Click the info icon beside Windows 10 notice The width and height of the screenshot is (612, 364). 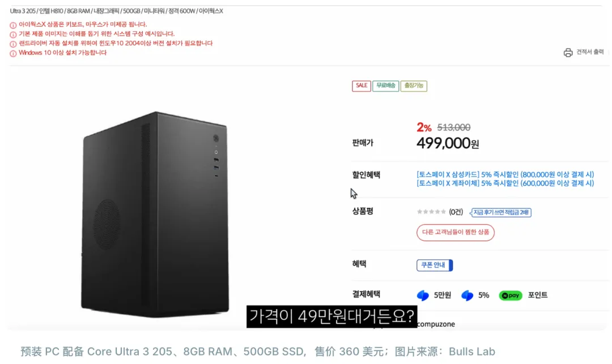[14, 53]
